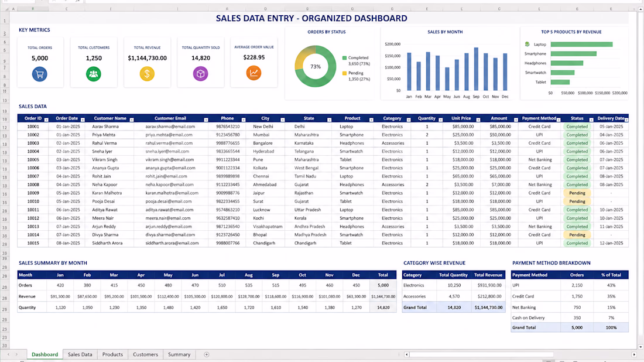Select the Sep bar in Sales by Month chart
Screen dimensions: 644x362
(x=476, y=69)
